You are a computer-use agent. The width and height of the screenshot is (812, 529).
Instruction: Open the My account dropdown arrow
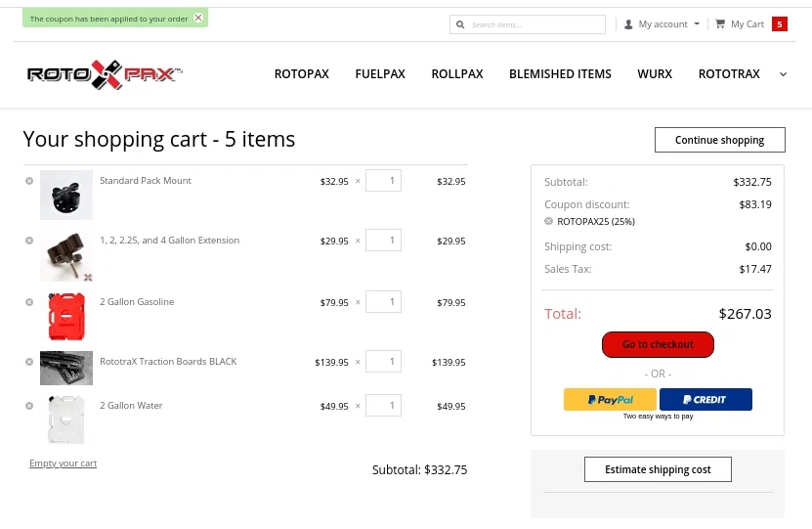click(x=697, y=23)
